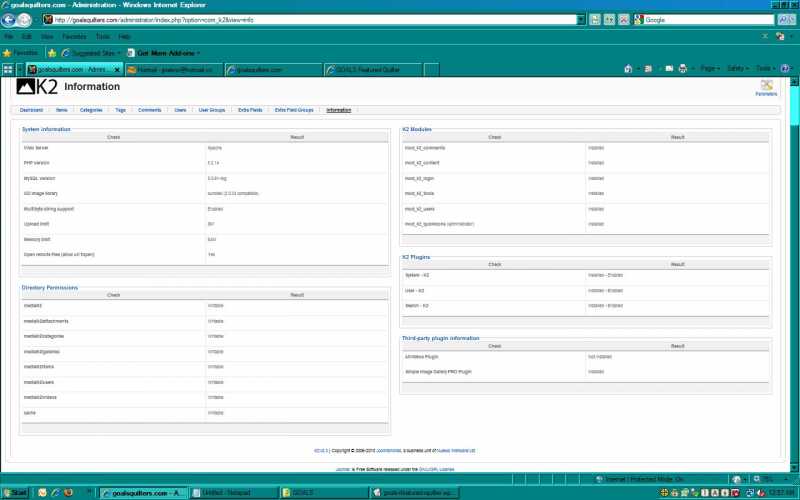Close the goalsquilters.com Admin tab

tap(117, 70)
